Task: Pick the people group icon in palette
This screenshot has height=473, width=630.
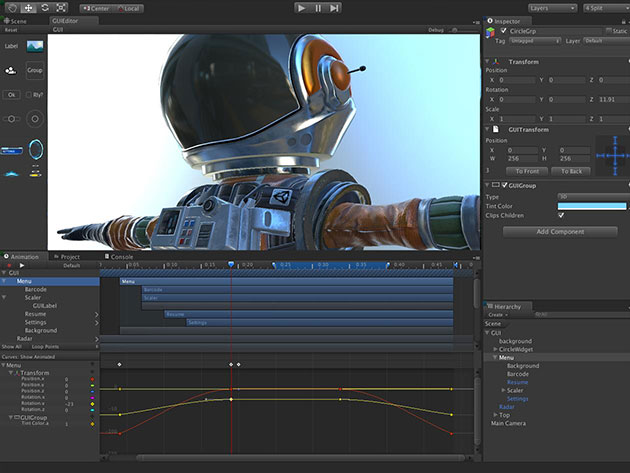Action: (x=11, y=71)
